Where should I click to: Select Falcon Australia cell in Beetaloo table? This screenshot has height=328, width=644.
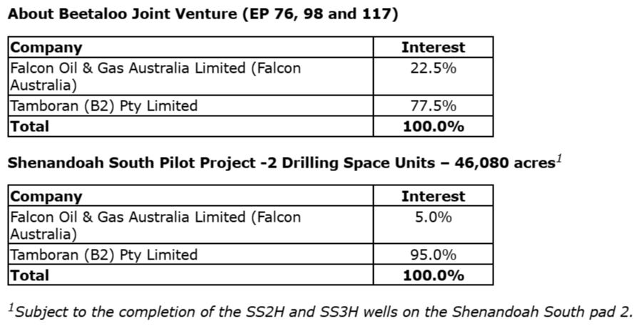[x=155, y=76]
